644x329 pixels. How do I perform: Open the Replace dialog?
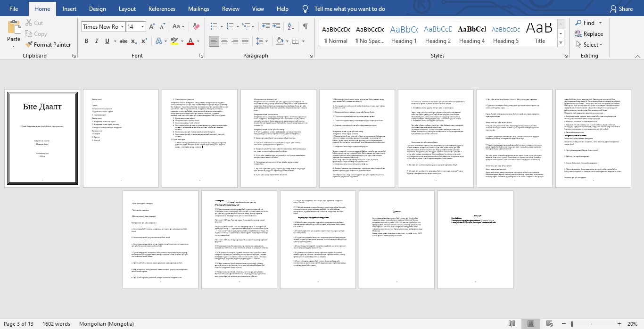pyautogui.click(x=589, y=34)
